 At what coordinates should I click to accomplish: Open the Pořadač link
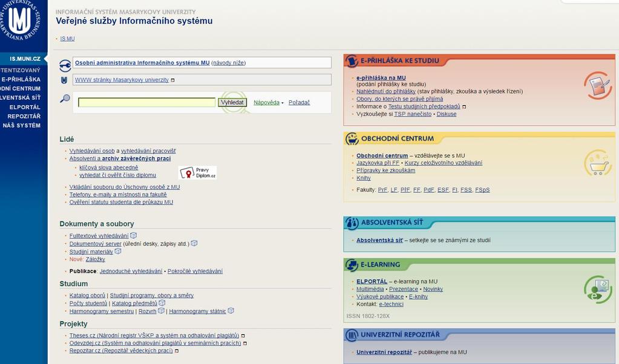tap(299, 103)
